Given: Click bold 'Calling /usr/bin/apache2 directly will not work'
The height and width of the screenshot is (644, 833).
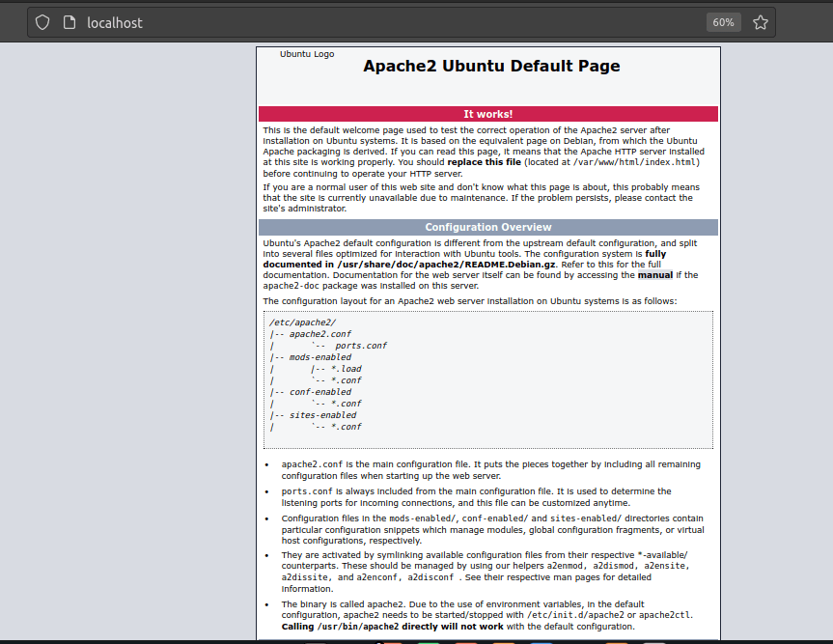Looking at the screenshot, I should [393, 627].
